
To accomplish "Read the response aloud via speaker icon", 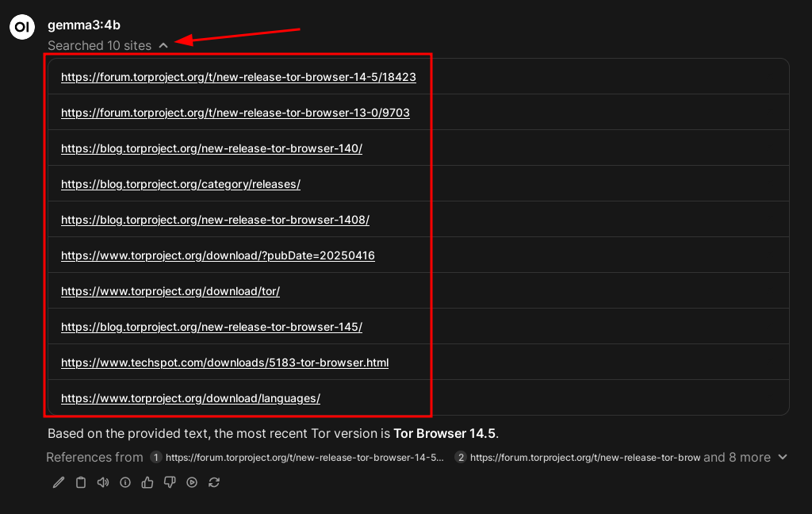I will click(103, 482).
